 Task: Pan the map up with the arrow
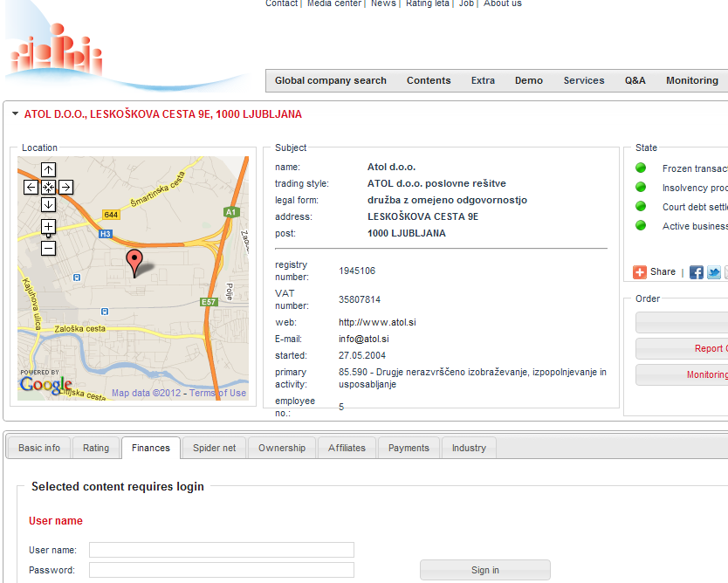[x=49, y=169]
